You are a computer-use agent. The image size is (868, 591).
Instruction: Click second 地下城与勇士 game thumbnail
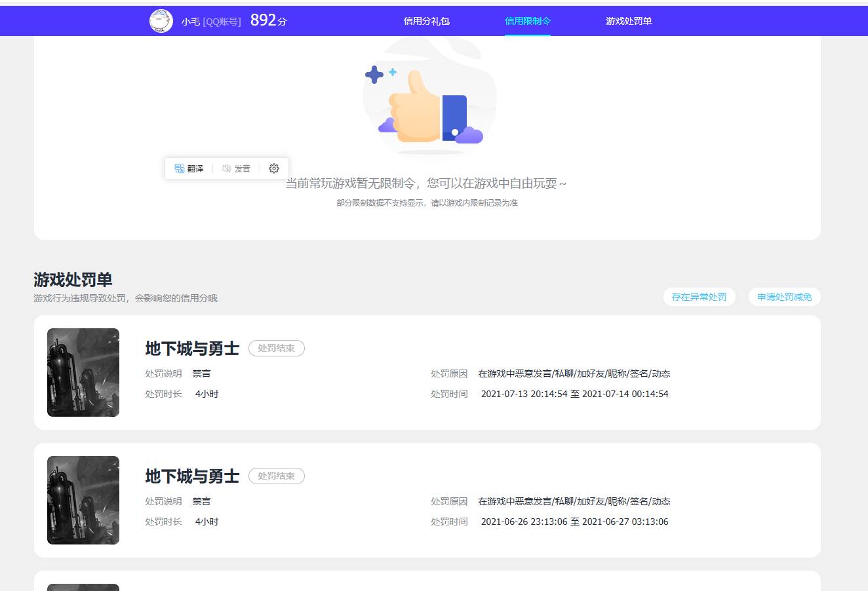click(83, 500)
